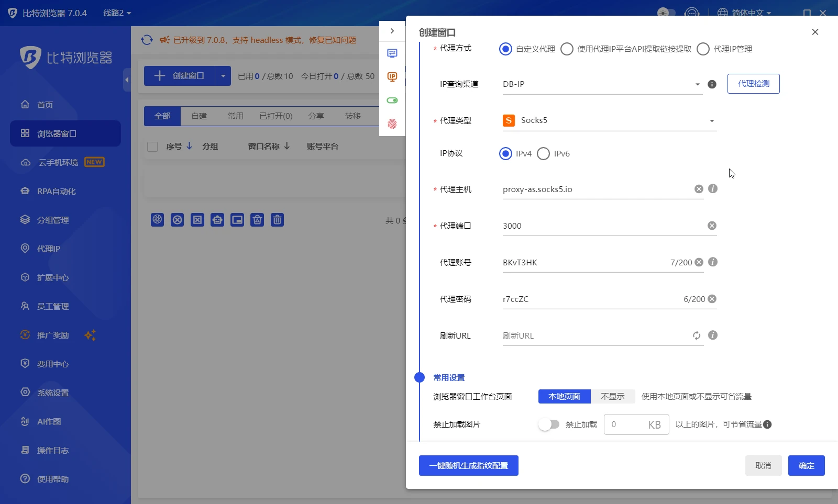Open the IP查询渠道 DB-IP dropdown
838x504 pixels.
coord(602,84)
